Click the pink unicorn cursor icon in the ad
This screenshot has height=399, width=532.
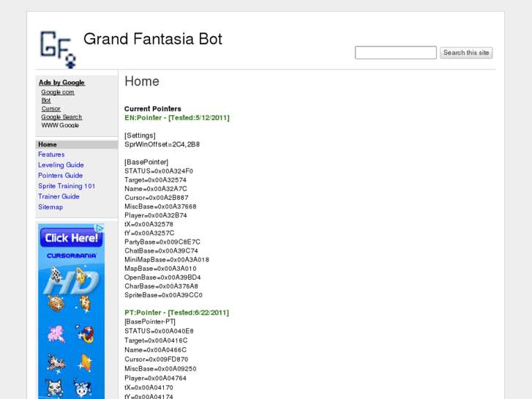[56, 334]
